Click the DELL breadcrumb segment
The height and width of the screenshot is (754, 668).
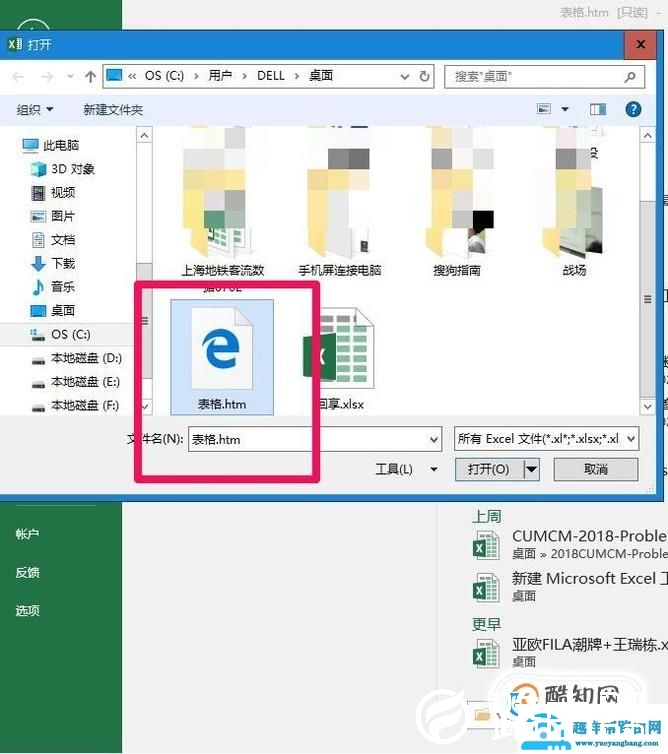coord(271,76)
